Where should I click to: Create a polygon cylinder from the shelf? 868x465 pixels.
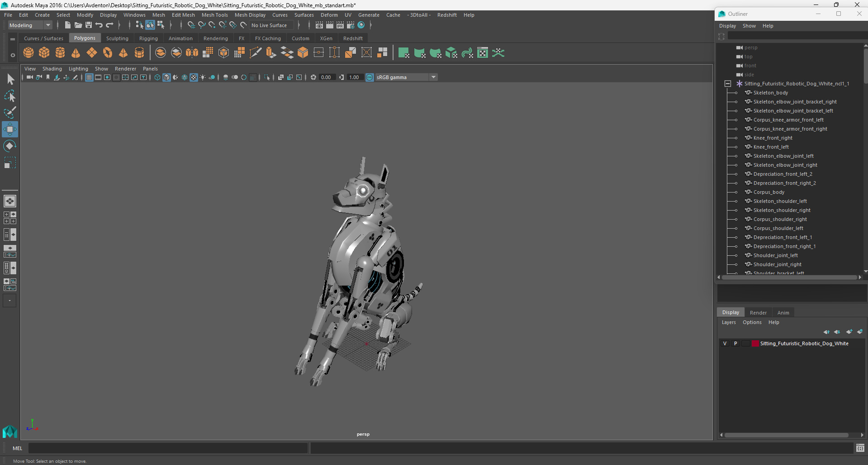[60, 53]
